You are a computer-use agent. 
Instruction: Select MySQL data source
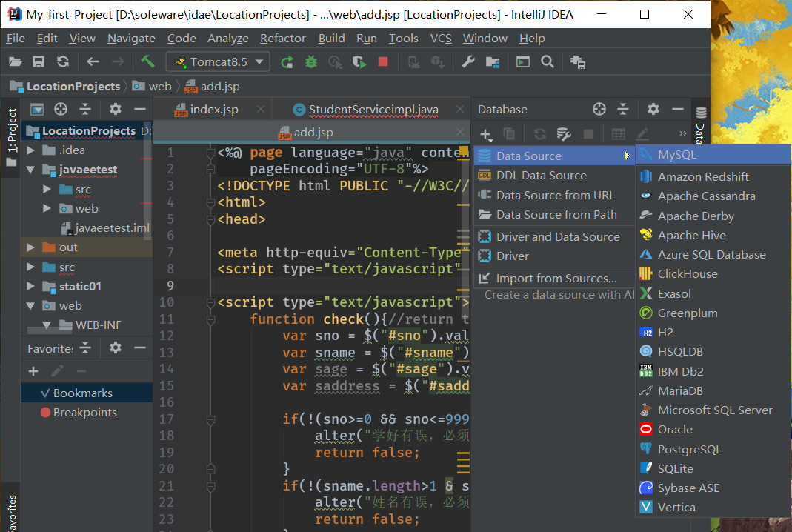[713, 155]
